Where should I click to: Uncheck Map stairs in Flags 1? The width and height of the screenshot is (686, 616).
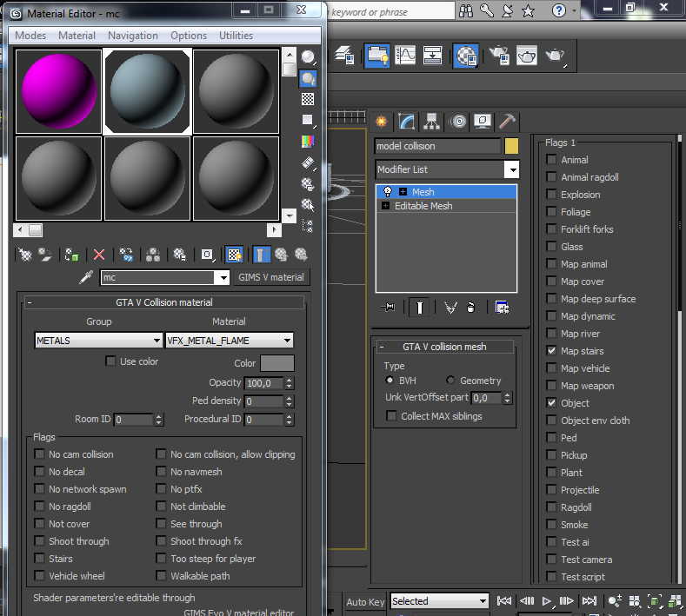(552, 351)
